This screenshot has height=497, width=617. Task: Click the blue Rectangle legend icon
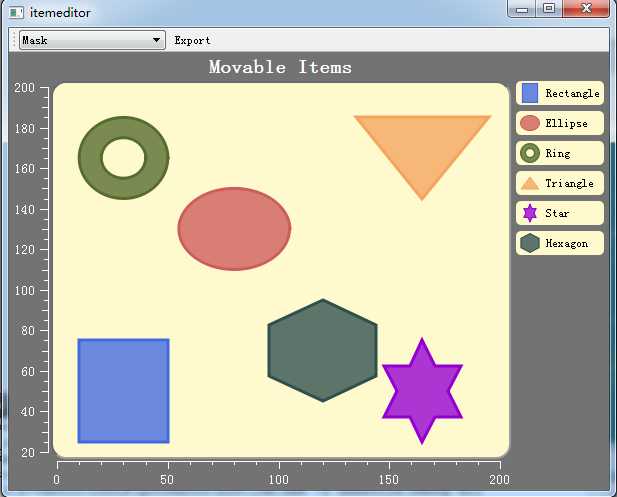click(530, 93)
